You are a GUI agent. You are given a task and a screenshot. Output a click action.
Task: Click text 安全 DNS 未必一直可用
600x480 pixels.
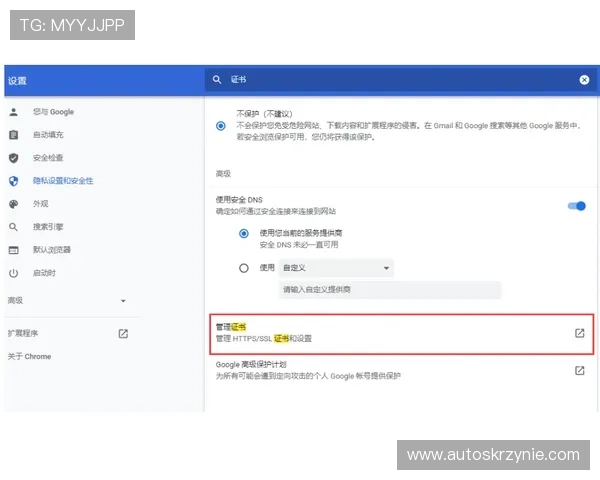[299, 245]
